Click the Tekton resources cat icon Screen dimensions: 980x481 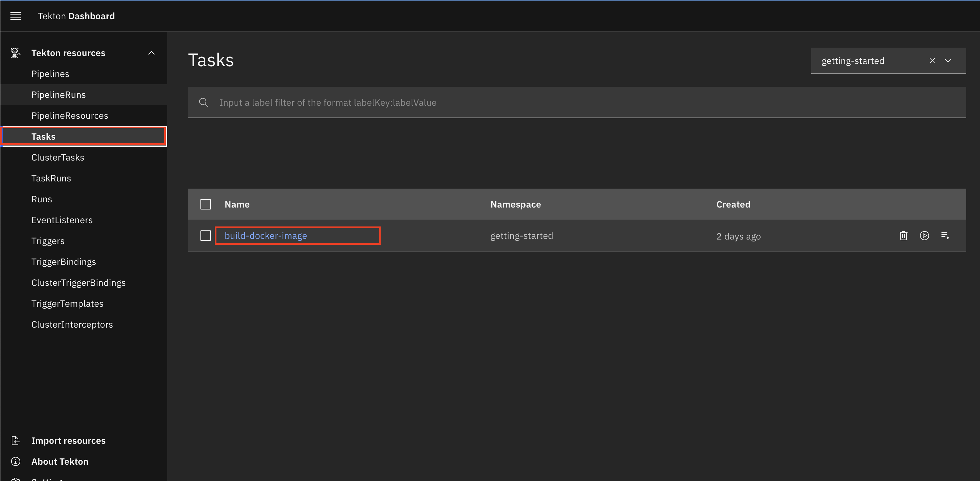click(15, 53)
